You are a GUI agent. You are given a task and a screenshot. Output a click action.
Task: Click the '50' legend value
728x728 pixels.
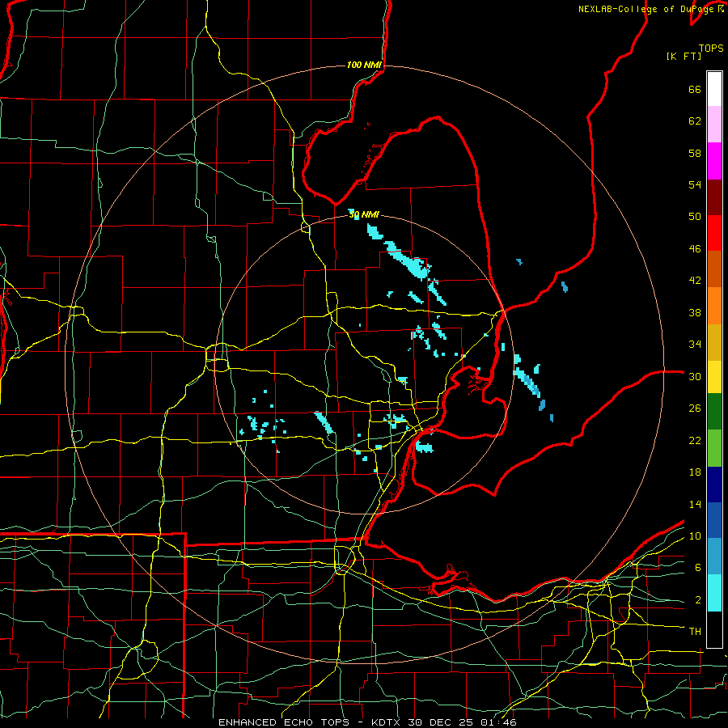[695, 217]
